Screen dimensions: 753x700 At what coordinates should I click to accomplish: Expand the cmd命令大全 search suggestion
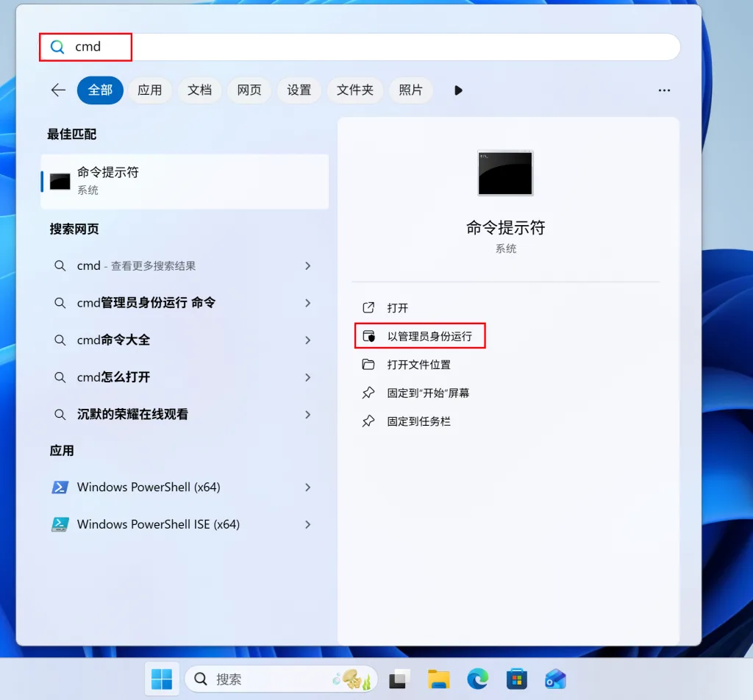(x=308, y=340)
